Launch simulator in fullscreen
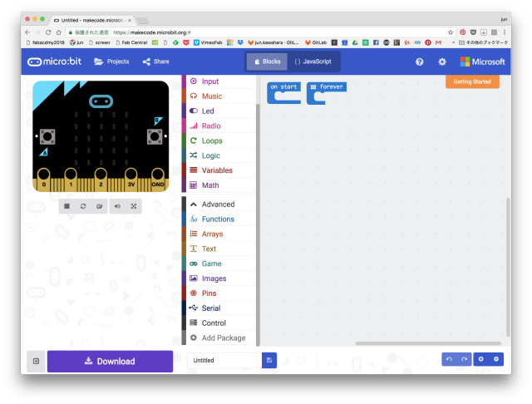This screenshot has height=404, width=532. [134, 206]
